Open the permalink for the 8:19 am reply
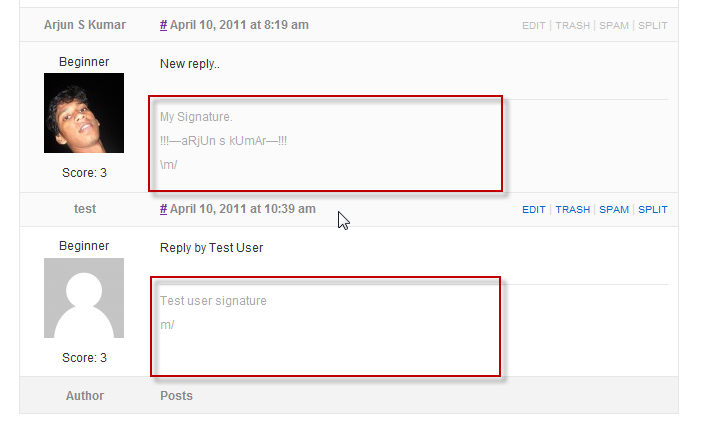Image resolution: width=723 pixels, height=438 pixels. 163,25
